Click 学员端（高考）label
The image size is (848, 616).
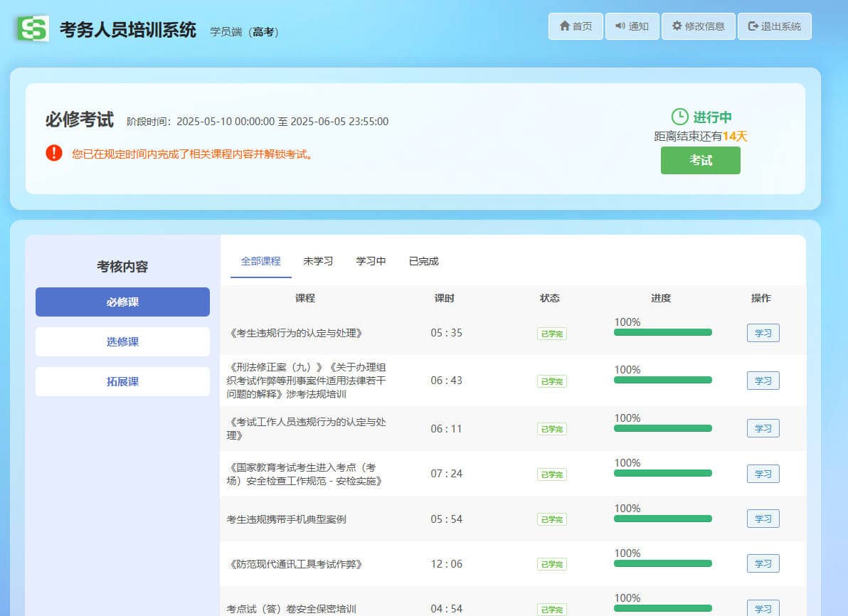coord(245,32)
